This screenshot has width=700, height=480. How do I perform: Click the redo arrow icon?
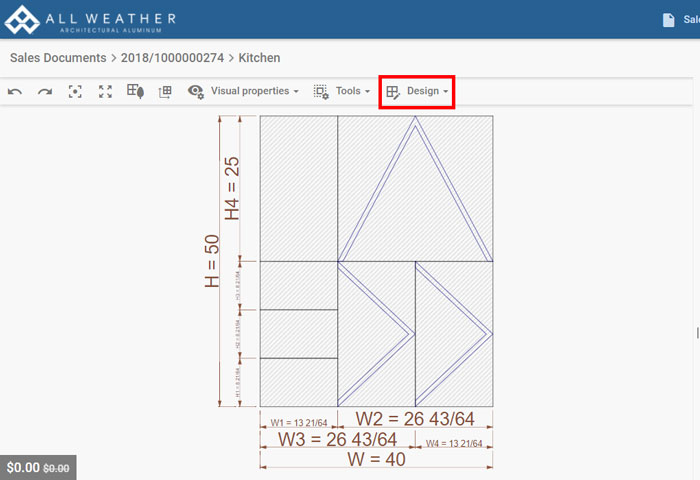(45, 91)
